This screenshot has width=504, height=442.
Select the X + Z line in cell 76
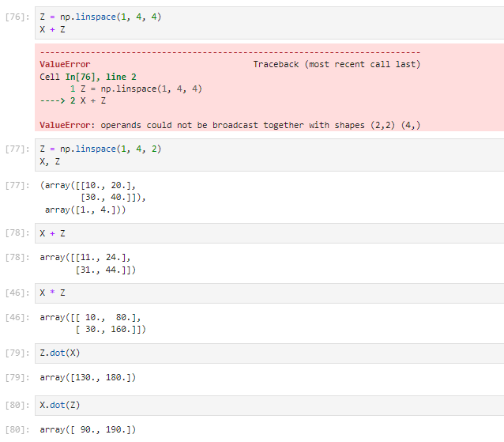pos(52,29)
